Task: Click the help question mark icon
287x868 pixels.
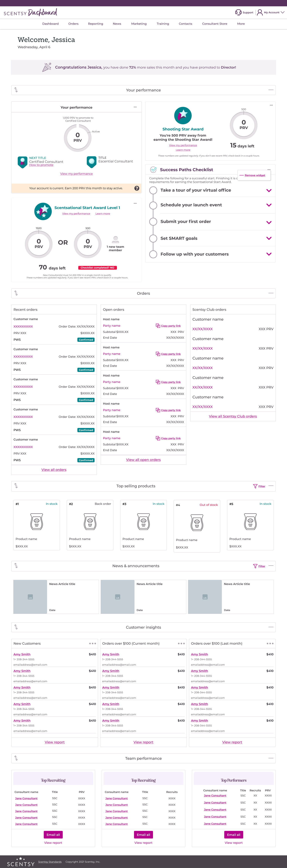Action: click(137, 188)
